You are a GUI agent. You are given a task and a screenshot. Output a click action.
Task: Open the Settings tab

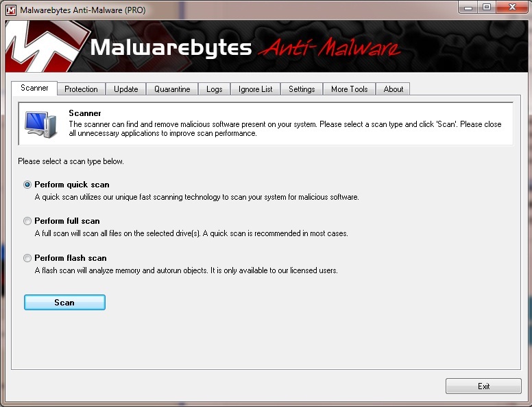coord(302,89)
